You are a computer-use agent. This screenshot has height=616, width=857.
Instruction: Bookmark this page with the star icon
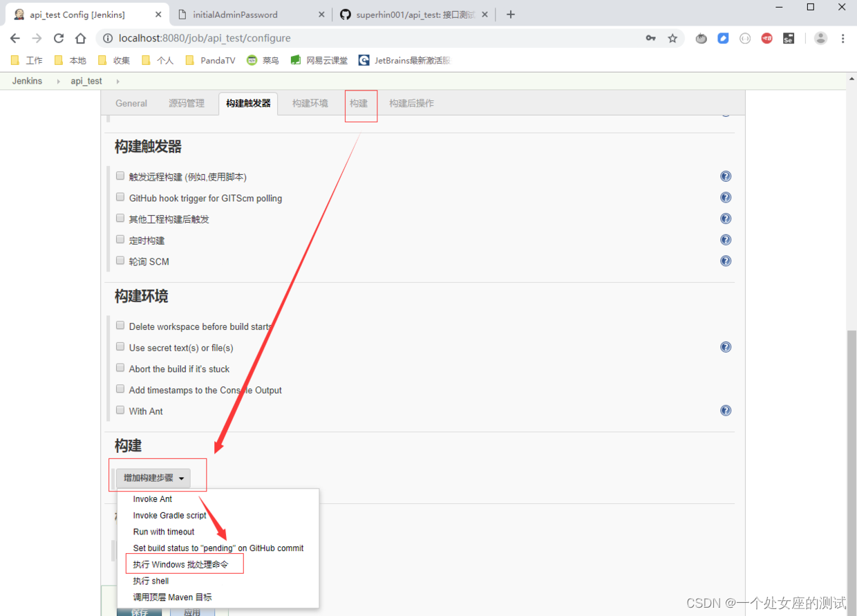tap(672, 39)
